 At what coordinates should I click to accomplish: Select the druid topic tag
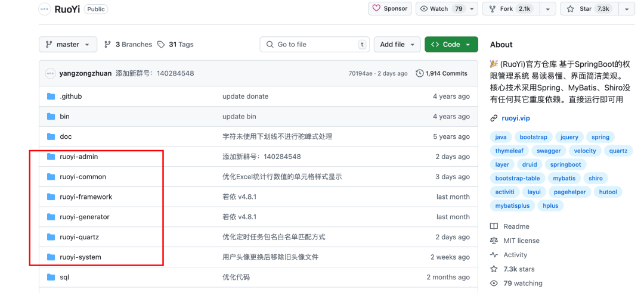coord(530,164)
